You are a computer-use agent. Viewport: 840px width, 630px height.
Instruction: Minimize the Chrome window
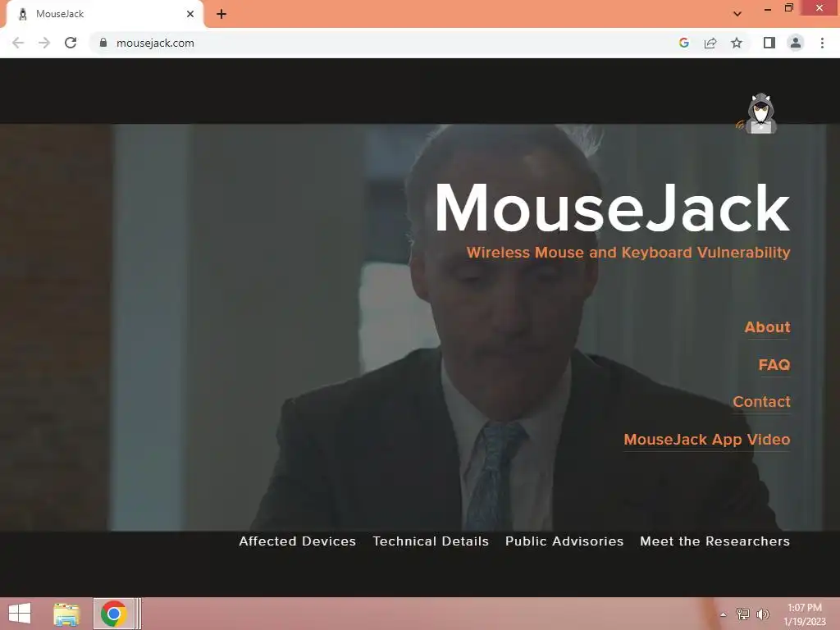click(768, 9)
